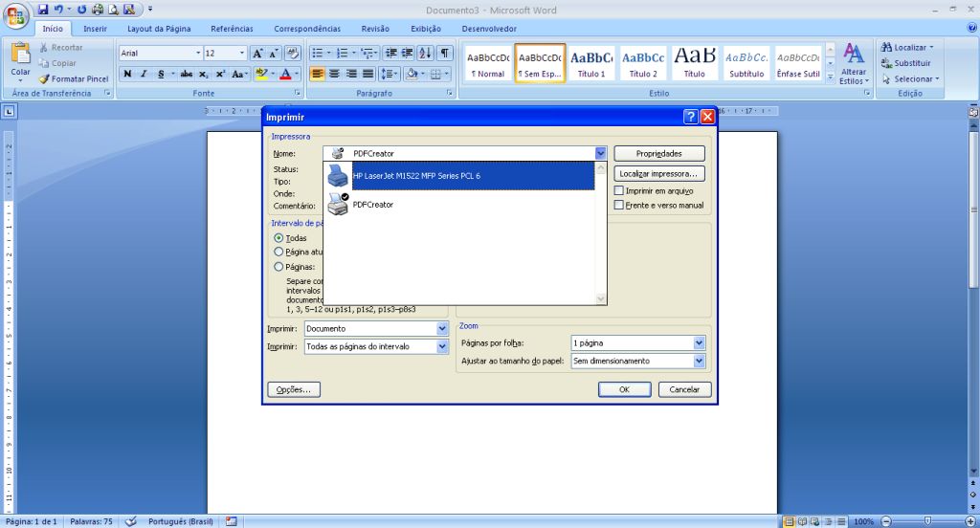Click the Formatar Pincel brush tool
This screenshot has height=528, width=980.
[x=73, y=78]
